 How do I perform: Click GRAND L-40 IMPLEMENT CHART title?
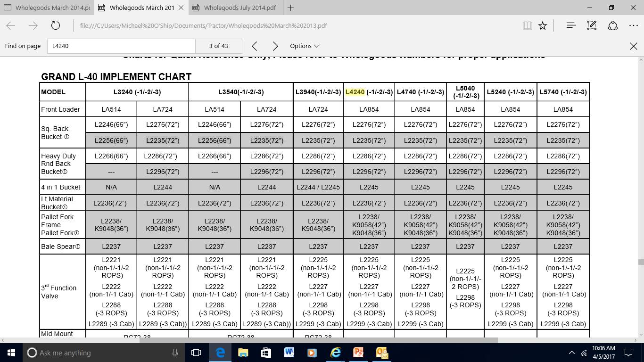(x=116, y=76)
